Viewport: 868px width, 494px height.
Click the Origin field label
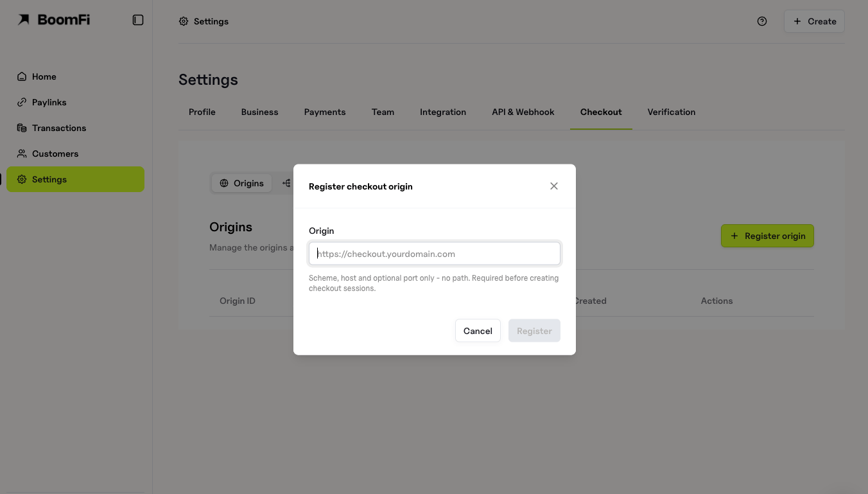[322, 231]
